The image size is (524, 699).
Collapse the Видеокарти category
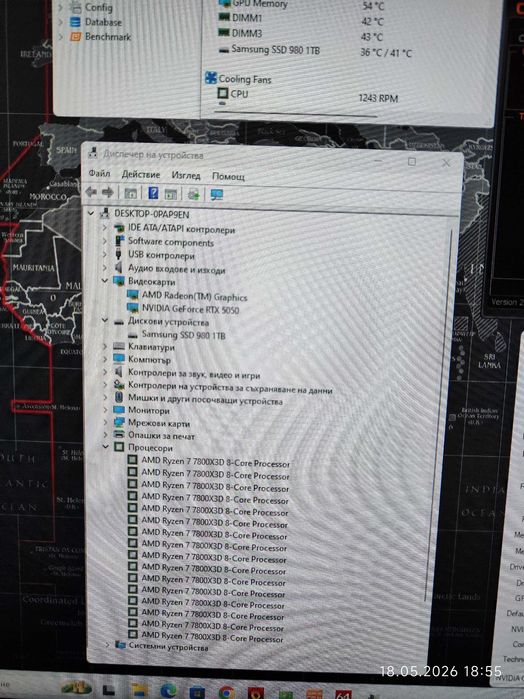tap(105, 280)
